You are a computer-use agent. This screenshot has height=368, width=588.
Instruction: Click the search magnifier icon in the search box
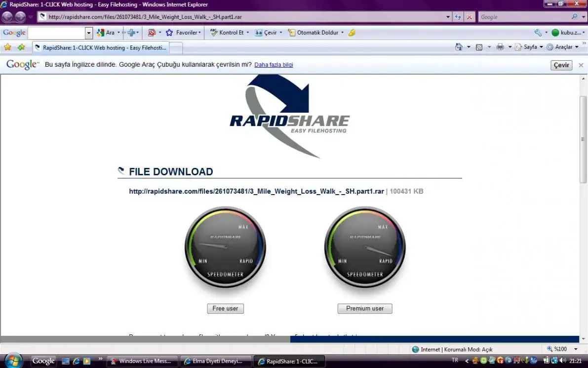[x=574, y=16]
